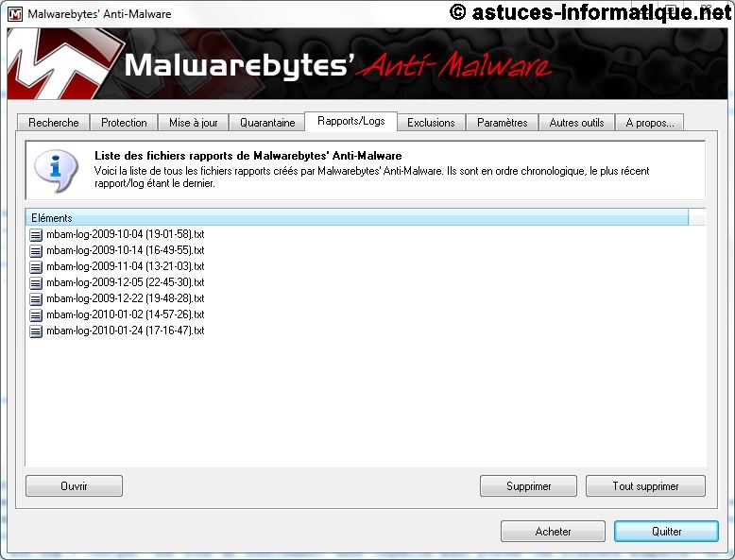Select mbam-log-2009-10-04 (19-01-58).txt entry
The width and height of the screenshot is (735, 560).
pyautogui.click(x=125, y=234)
